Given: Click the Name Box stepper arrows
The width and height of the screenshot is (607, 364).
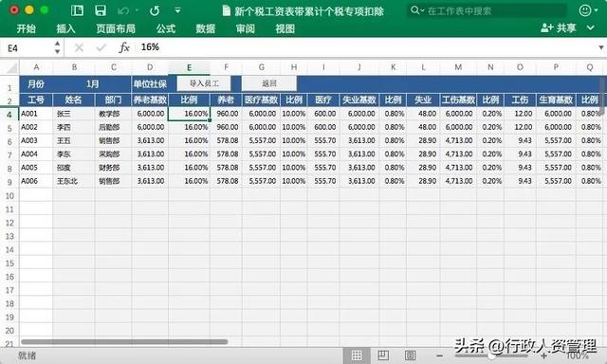Looking at the screenshot, I should (57, 47).
